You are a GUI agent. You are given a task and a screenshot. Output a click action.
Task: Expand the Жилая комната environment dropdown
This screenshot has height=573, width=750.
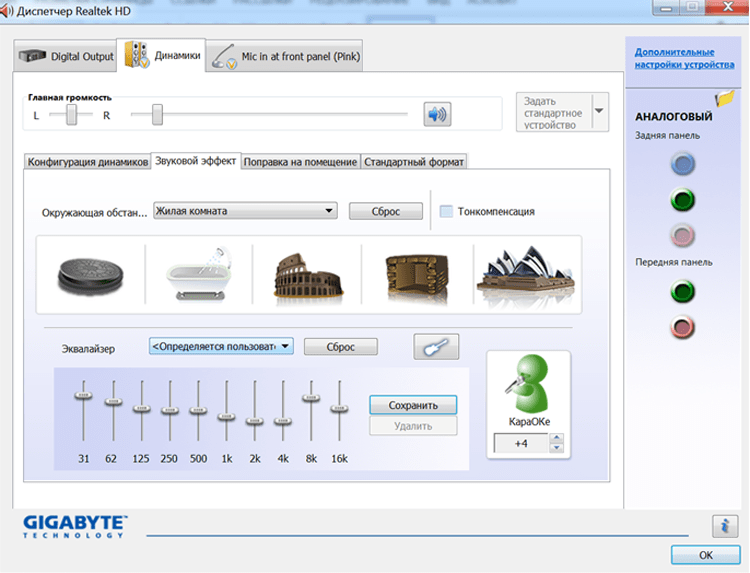[329, 211]
